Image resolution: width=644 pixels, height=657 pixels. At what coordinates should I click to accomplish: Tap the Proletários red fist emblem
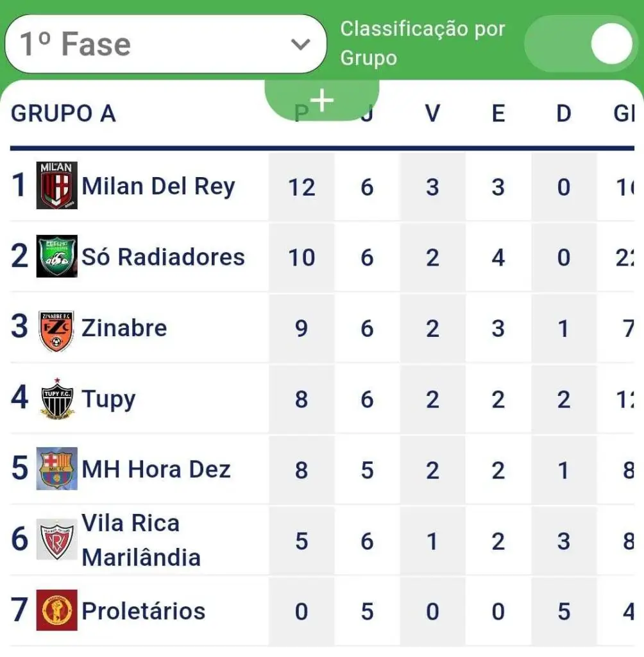pos(56,610)
